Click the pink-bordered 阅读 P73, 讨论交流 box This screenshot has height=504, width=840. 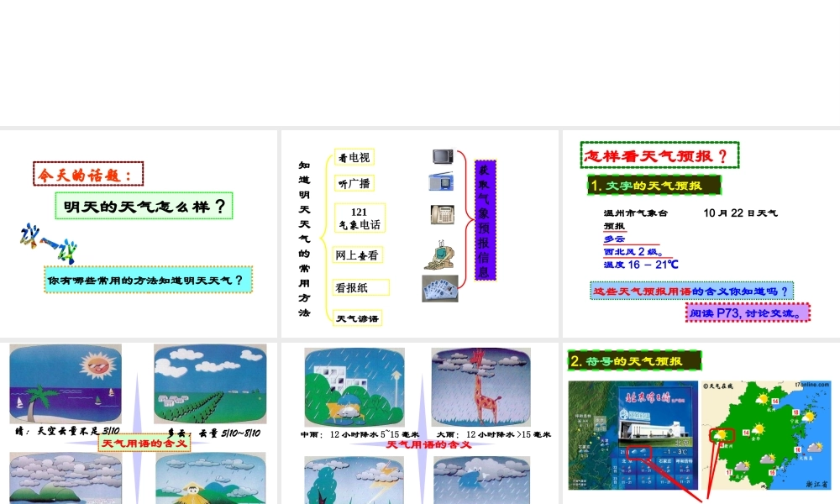tap(748, 312)
